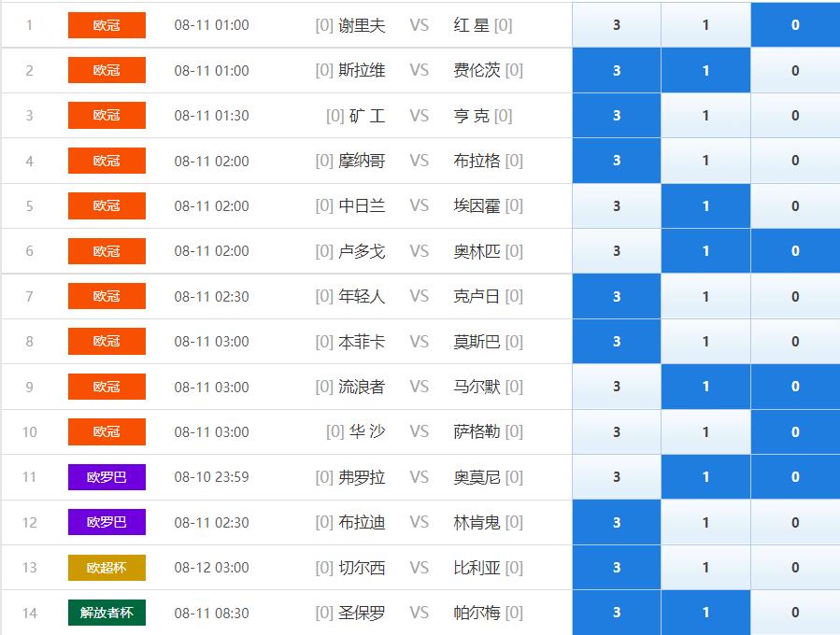Select option 1 for 华沙 vs 萨格勒
The width and height of the screenshot is (840, 635).
point(705,432)
